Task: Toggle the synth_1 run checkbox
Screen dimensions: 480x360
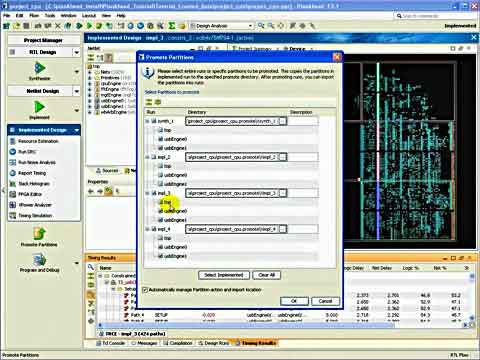Action: click(x=154, y=121)
